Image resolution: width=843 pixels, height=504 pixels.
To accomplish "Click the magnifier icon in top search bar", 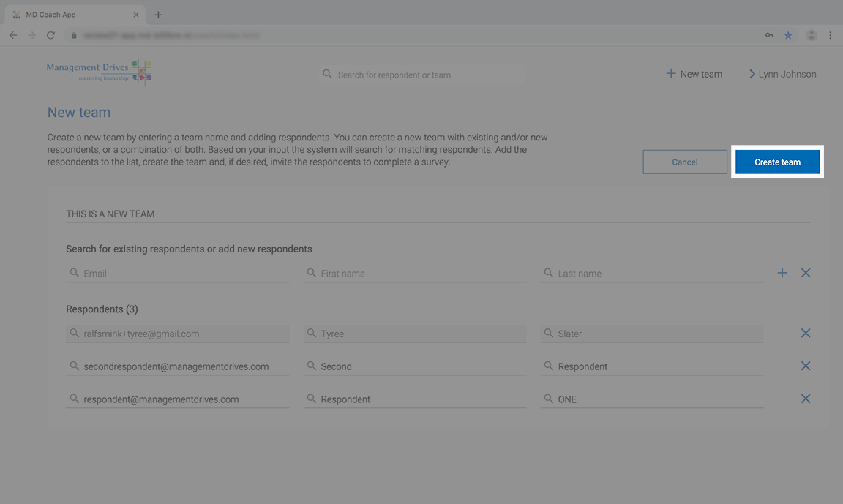I will [x=327, y=74].
